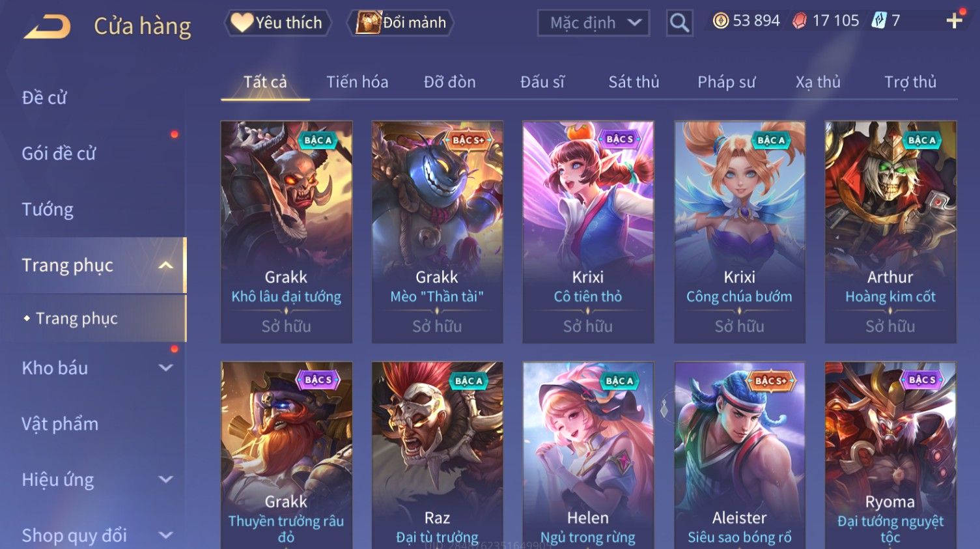The width and height of the screenshot is (980, 549).
Task: Select Krixi Cô tiên thỏ skin card
Action: click(588, 232)
